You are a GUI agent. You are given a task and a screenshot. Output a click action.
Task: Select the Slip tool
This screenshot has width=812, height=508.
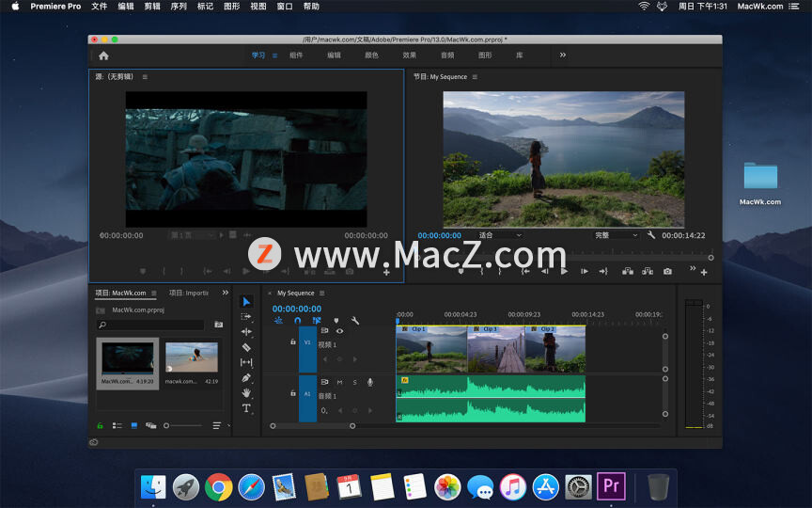coord(246,362)
